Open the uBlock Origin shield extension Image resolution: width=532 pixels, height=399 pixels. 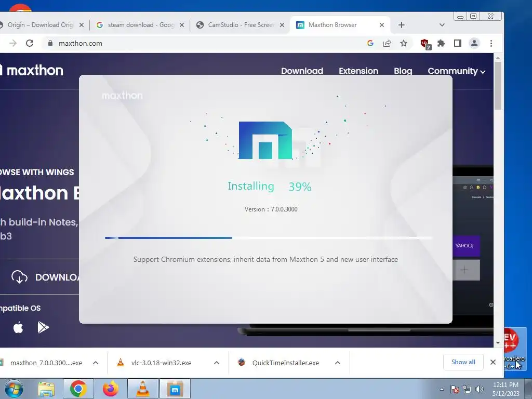425,44
